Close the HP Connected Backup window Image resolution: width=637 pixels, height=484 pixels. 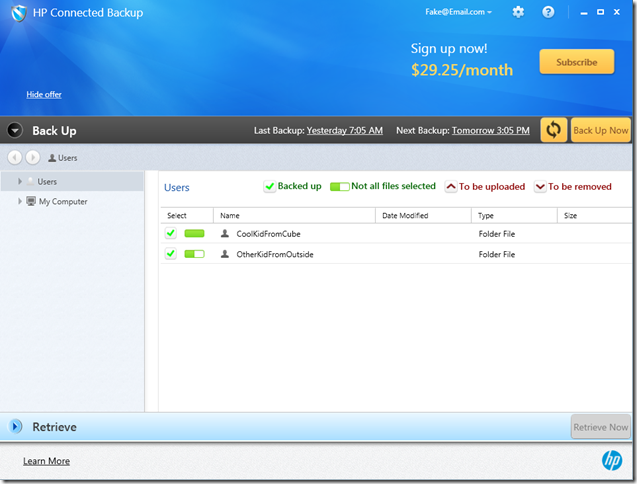(x=617, y=12)
